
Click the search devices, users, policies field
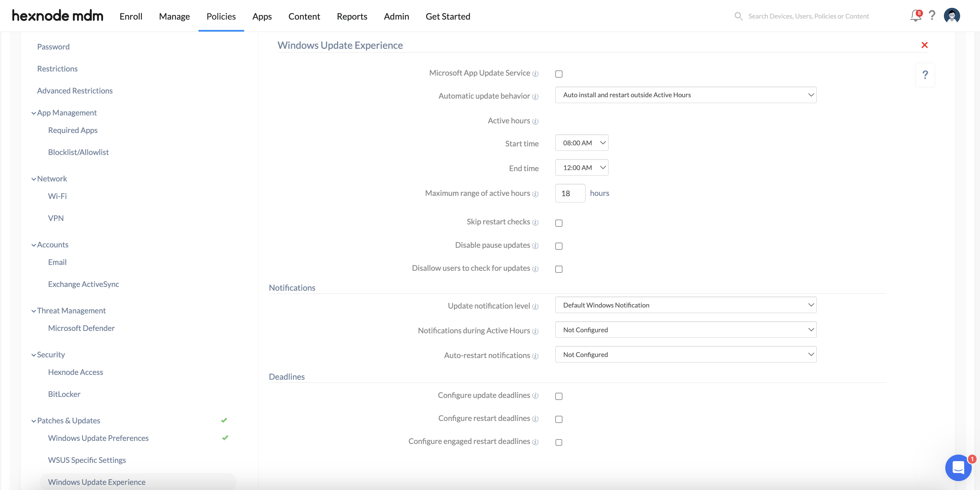pyautogui.click(x=809, y=16)
